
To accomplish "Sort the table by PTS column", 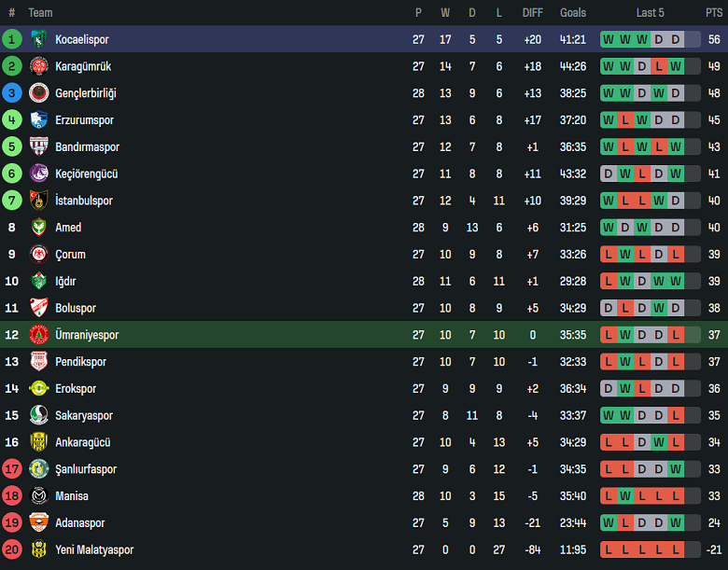I will (x=714, y=12).
